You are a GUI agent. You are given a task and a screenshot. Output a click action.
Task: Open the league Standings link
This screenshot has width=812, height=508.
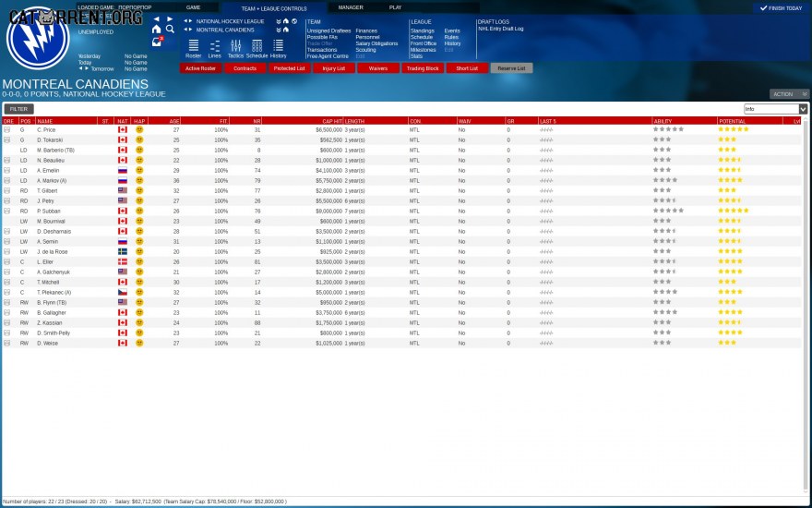pyautogui.click(x=422, y=31)
